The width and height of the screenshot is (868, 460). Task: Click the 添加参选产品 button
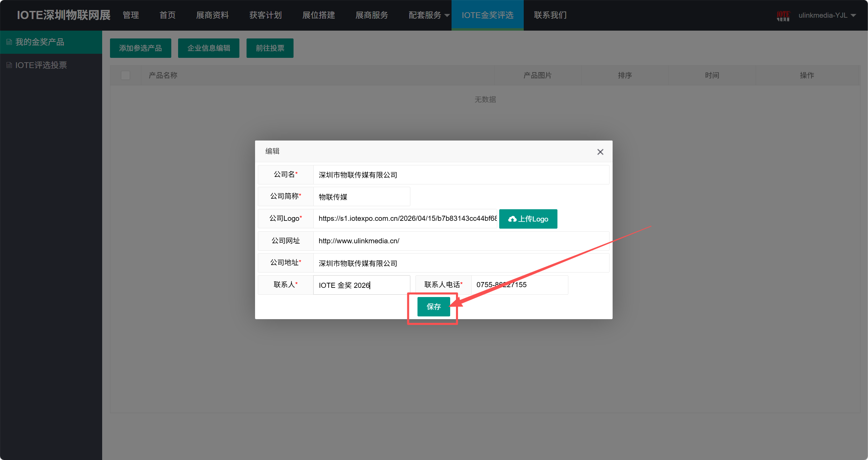pyautogui.click(x=140, y=48)
